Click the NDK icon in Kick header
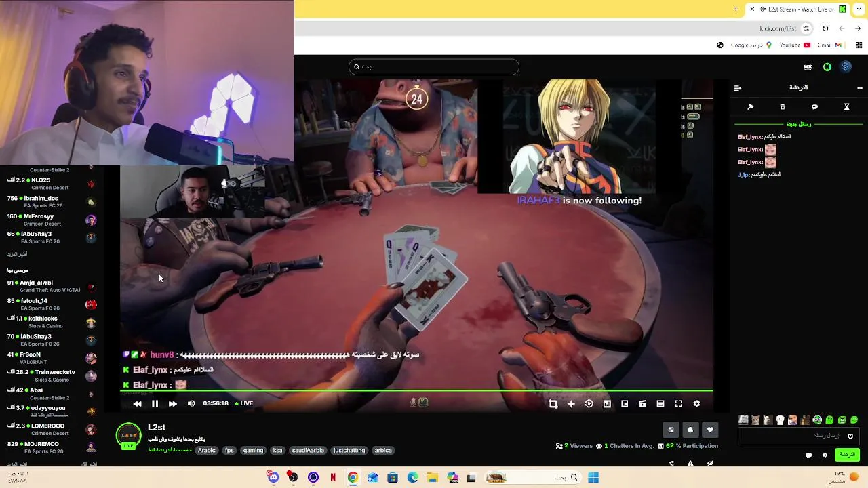The height and width of the screenshot is (488, 868). (x=808, y=66)
